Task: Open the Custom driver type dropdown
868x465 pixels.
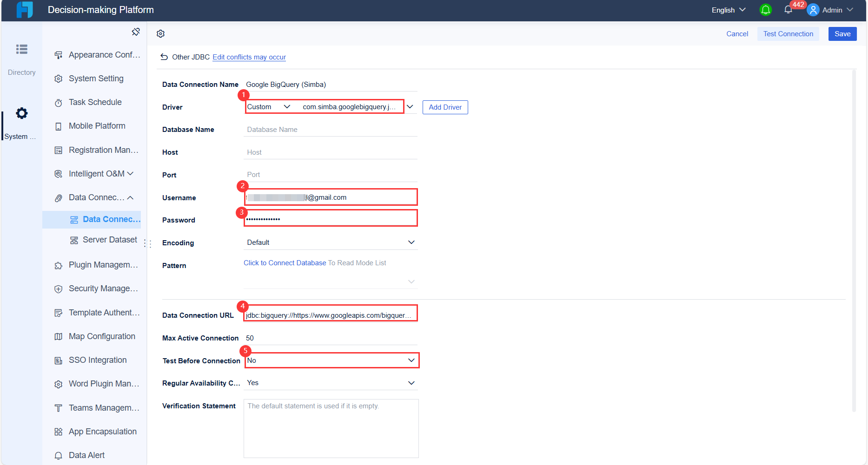Action: [x=269, y=107]
